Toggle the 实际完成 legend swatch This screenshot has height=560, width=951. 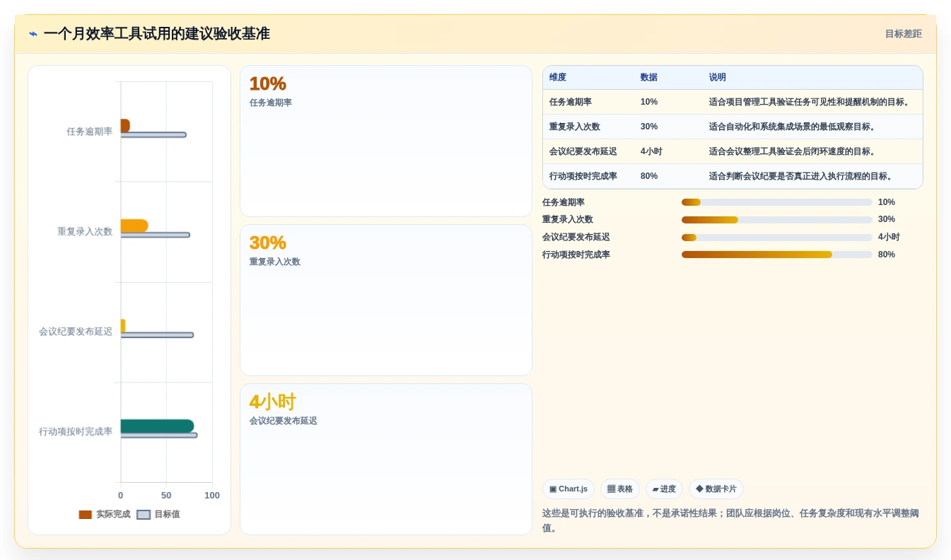pos(86,515)
